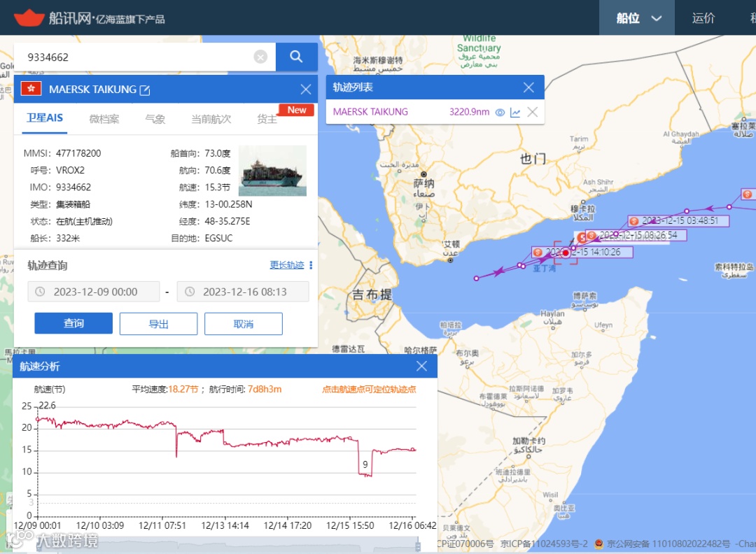Click the destination value EGSUC
This screenshot has width=756, height=554.
[x=218, y=238]
